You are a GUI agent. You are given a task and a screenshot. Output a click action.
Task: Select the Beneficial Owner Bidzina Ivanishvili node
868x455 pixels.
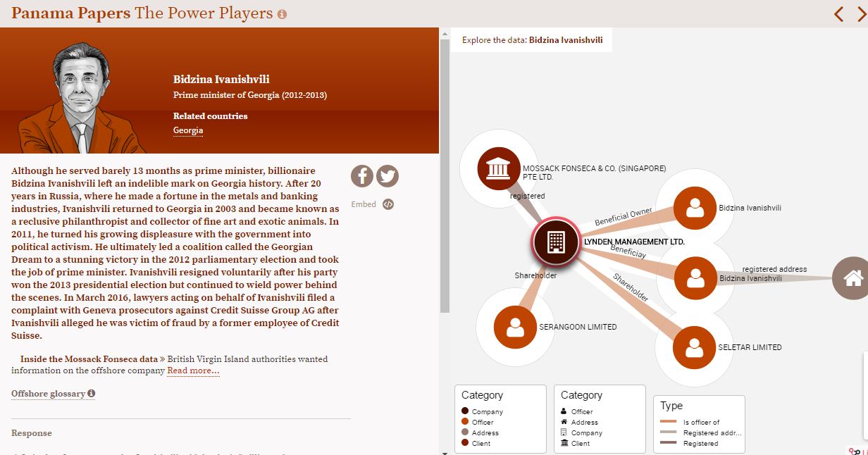point(695,208)
